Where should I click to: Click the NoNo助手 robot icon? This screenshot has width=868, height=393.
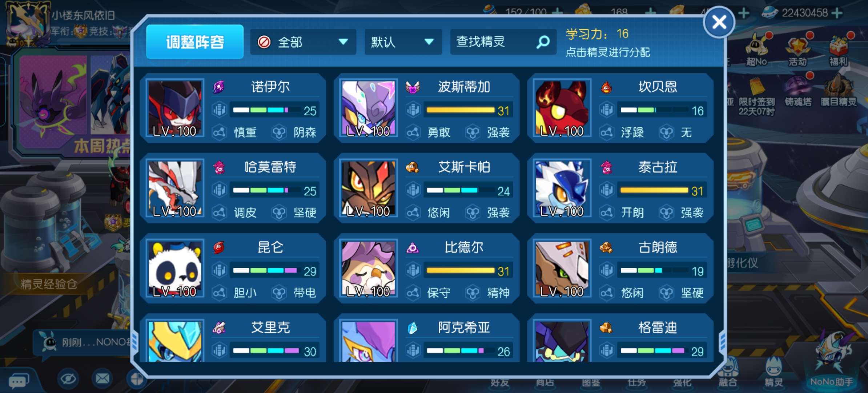(x=832, y=360)
